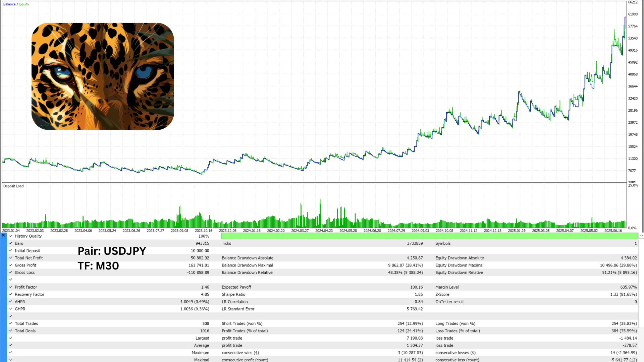Click the leopard image thumbnail
This screenshot has height=362, width=644.
point(103,76)
